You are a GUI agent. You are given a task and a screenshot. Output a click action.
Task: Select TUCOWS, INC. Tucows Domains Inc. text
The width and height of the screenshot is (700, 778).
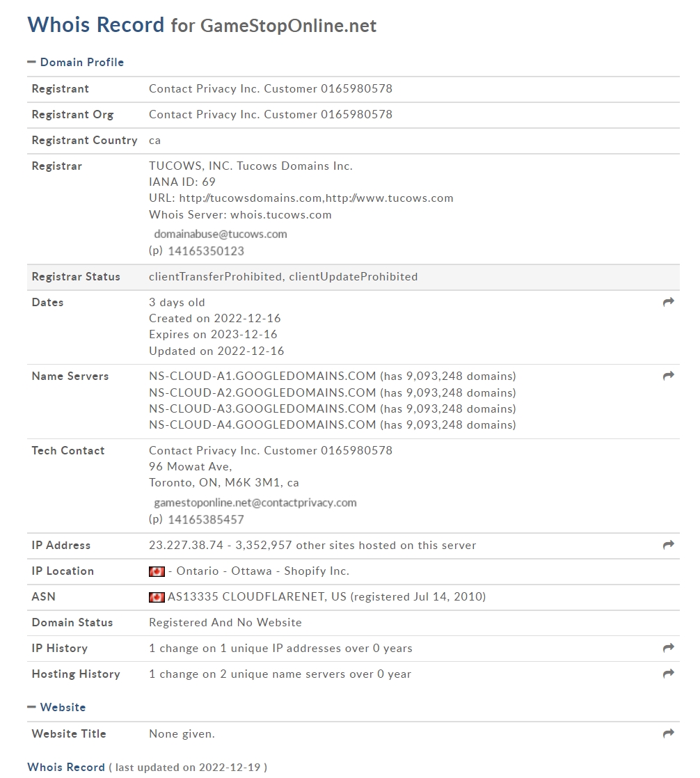250,166
